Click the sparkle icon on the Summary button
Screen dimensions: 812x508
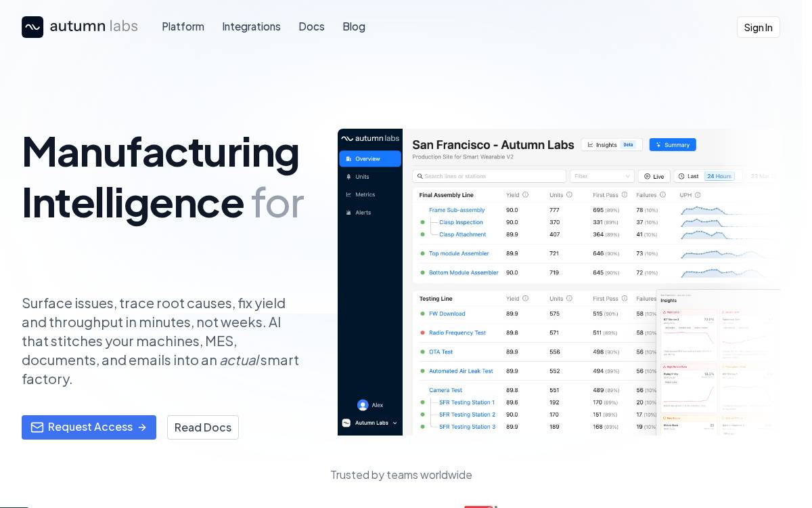pyautogui.click(x=658, y=145)
